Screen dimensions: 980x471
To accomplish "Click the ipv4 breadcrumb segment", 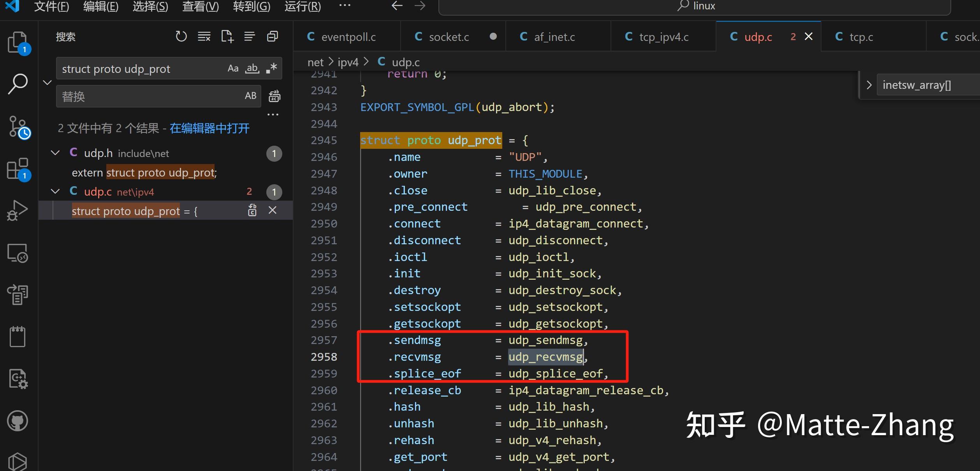I will [x=348, y=62].
